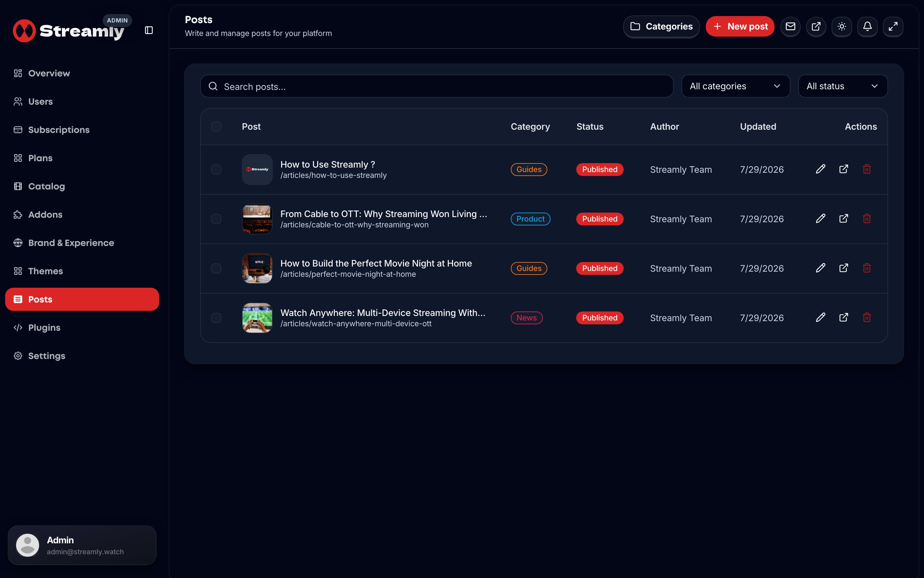This screenshot has height=578, width=924.
Task: Edit the Perfect Movie Night post
Action: click(820, 268)
